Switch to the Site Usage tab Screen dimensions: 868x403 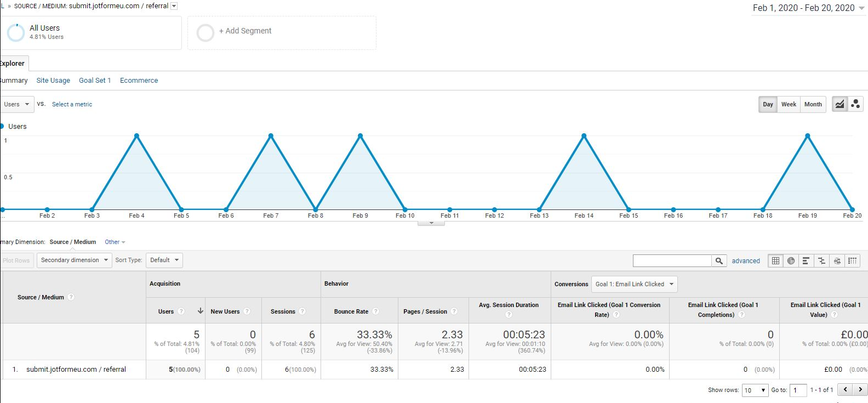[53, 80]
